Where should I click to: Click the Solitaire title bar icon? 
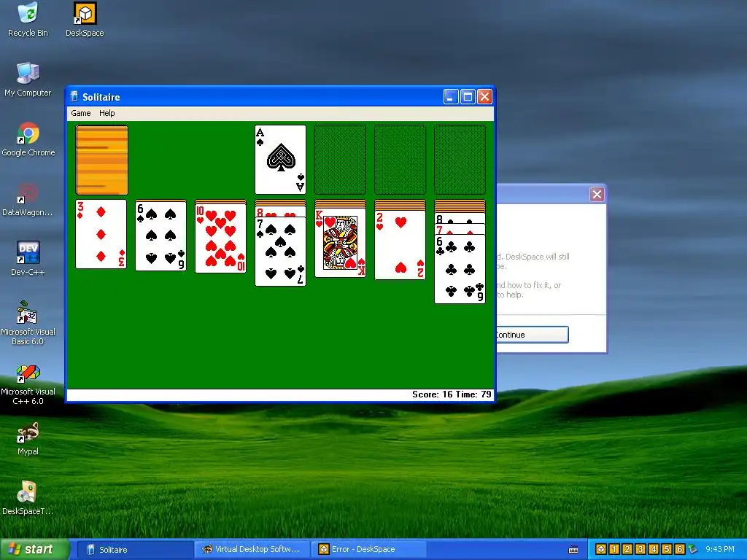tap(74, 97)
